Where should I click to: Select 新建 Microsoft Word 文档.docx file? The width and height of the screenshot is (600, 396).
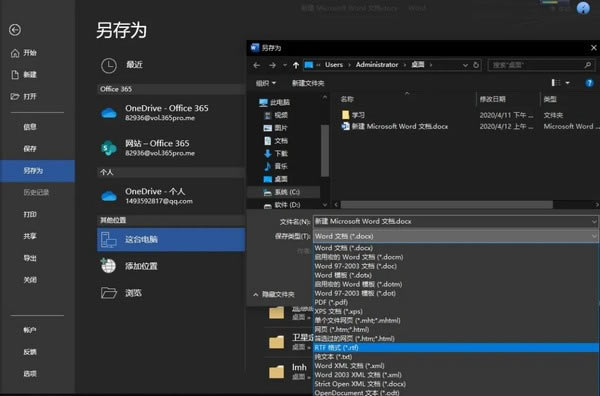(x=395, y=127)
